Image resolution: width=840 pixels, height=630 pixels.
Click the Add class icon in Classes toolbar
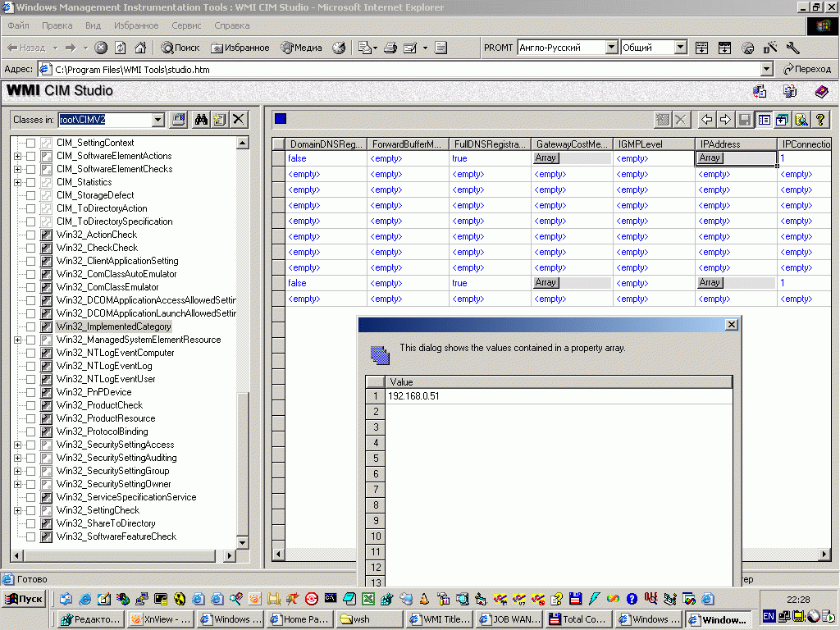tap(220, 120)
